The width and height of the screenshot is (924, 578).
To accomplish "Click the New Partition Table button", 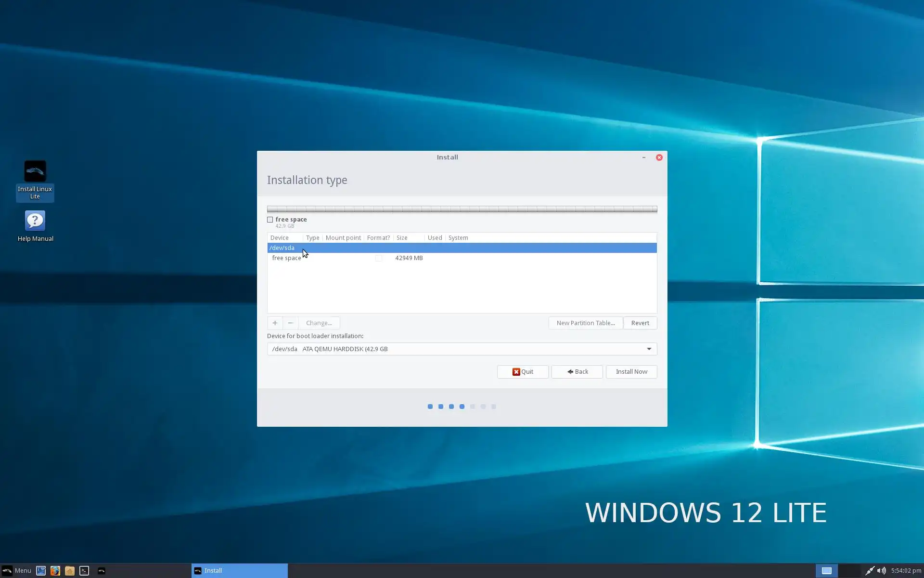I will [585, 323].
